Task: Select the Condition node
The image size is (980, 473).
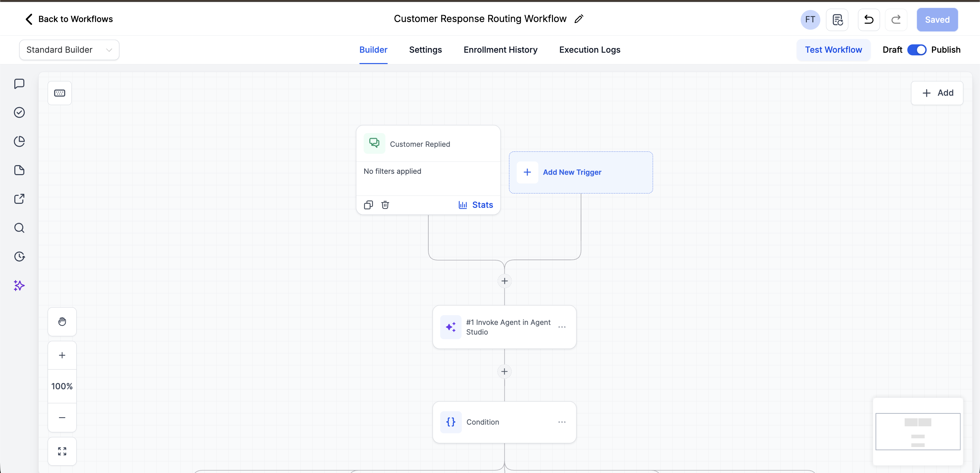Action: [x=504, y=422]
